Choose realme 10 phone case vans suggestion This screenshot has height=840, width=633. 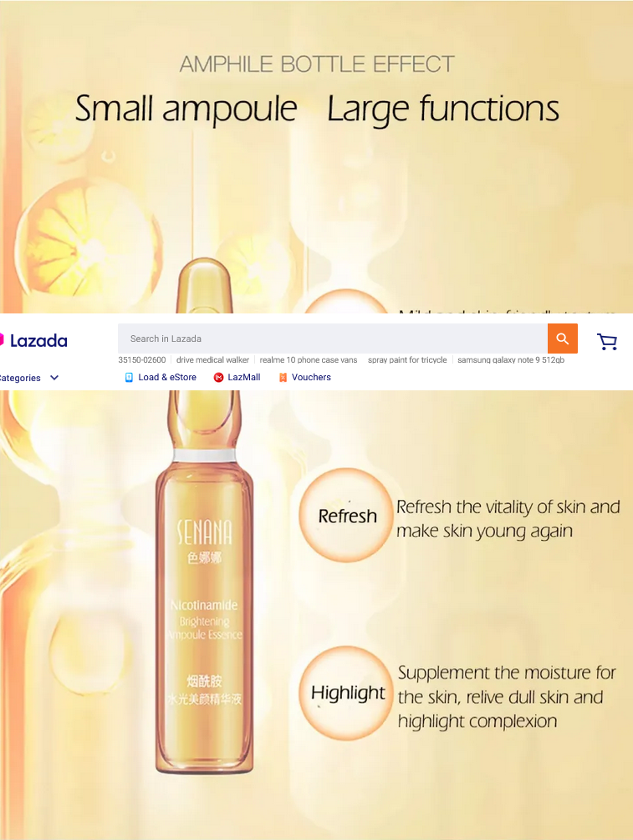(309, 360)
